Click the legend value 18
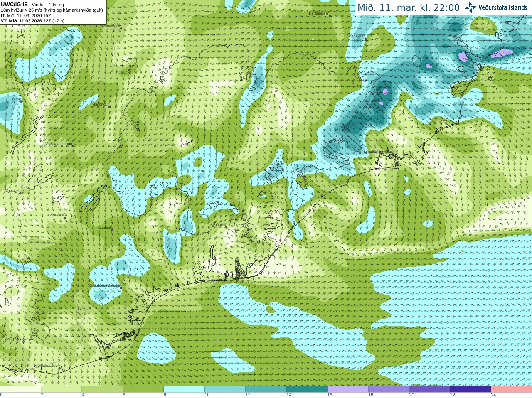 [371, 395]
